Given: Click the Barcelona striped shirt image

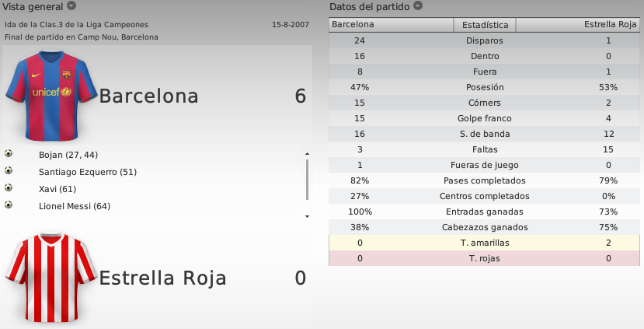Looking at the screenshot, I should pos(51,96).
